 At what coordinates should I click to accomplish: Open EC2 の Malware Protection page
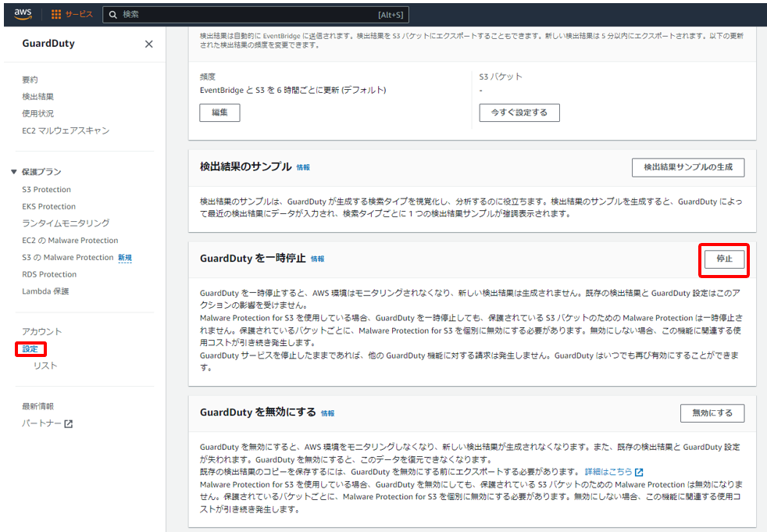point(70,241)
